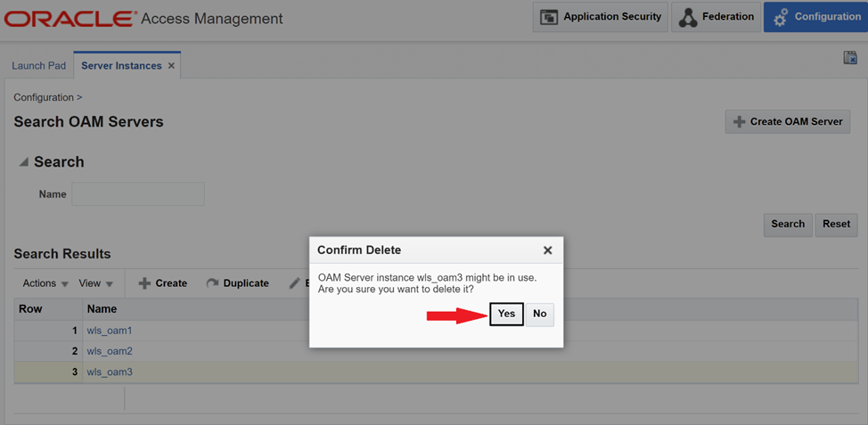Open the Federation section
The image size is (868, 425).
(x=716, y=17)
